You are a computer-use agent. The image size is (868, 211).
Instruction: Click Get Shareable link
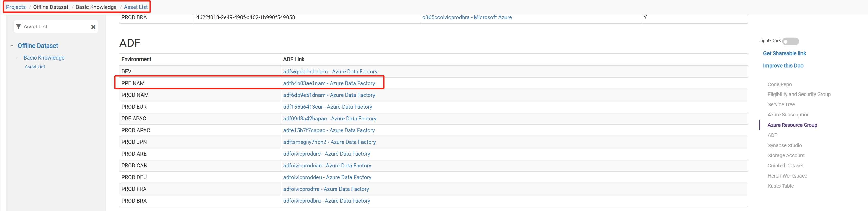click(x=784, y=53)
